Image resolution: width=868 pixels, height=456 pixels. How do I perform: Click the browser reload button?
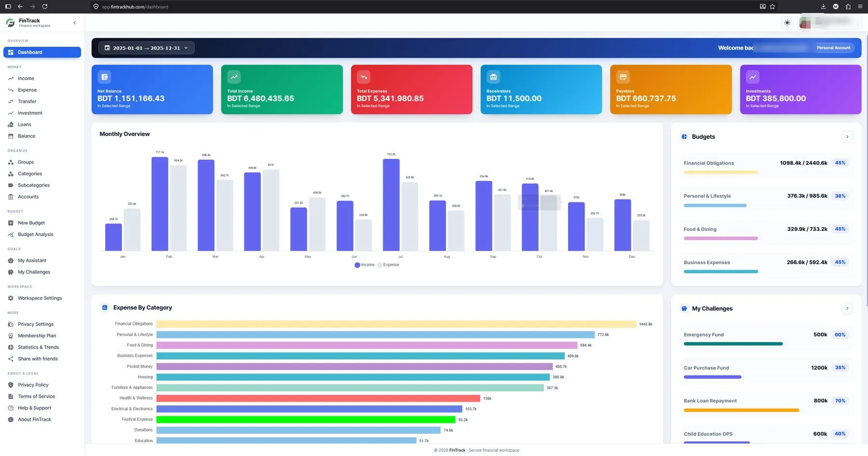point(44,6)
